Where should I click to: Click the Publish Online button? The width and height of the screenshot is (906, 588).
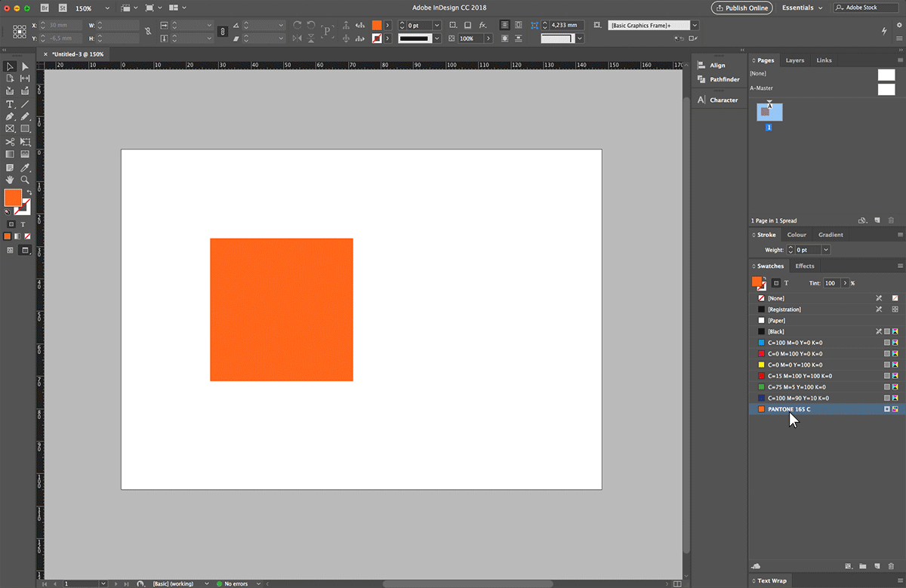(x=741, y=8)
